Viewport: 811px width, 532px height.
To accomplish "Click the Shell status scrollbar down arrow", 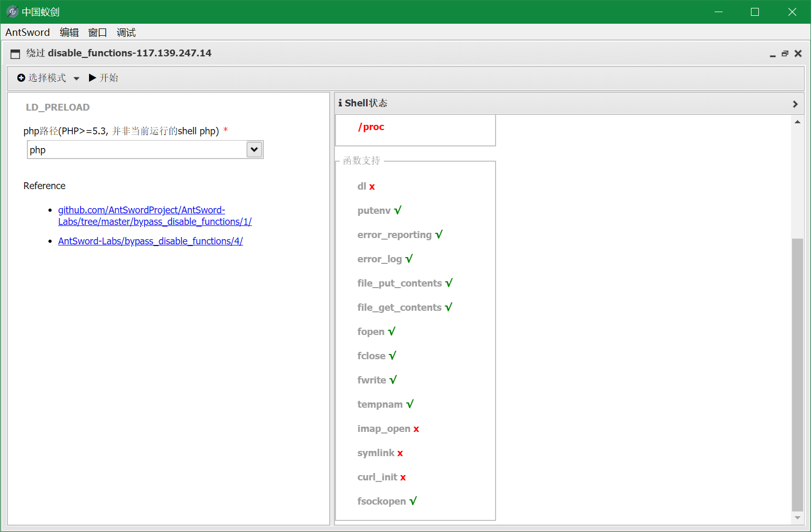I will tap(797, 518).
